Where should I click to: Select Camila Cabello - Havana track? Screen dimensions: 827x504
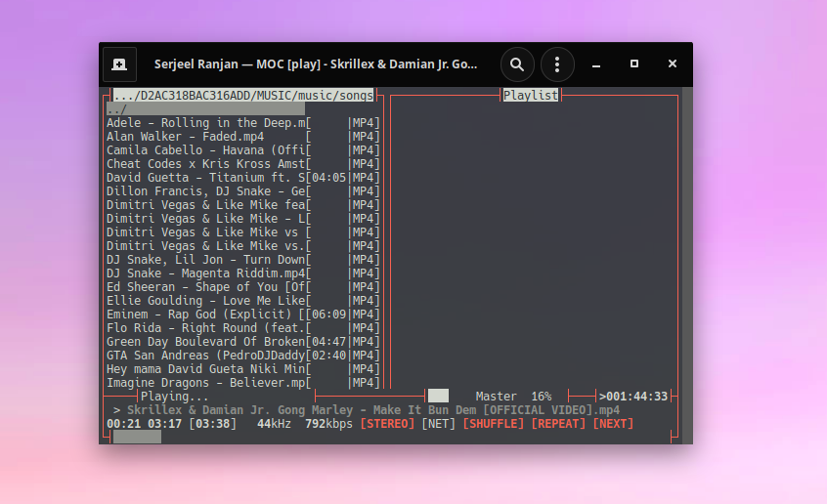pos(242,150)
